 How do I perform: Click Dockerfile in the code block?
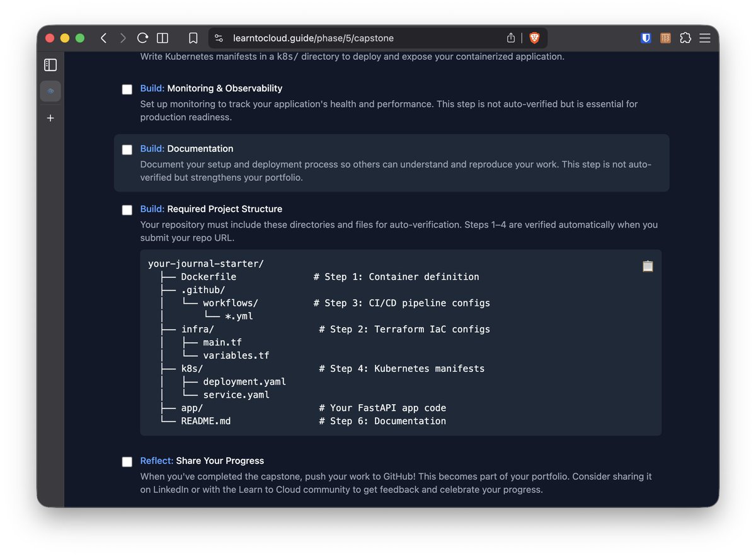pos(209,277)
